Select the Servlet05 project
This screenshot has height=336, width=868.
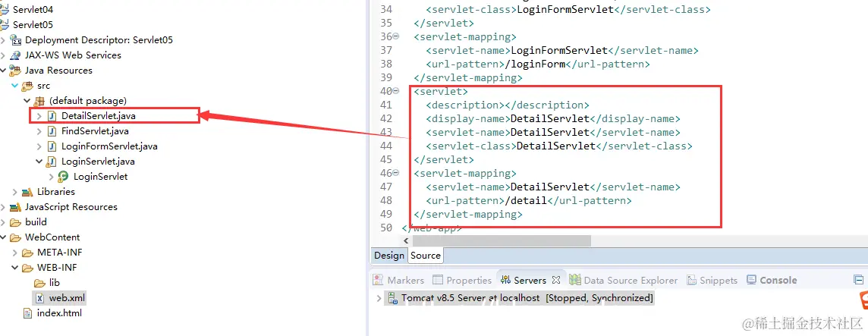coord(32,25)
